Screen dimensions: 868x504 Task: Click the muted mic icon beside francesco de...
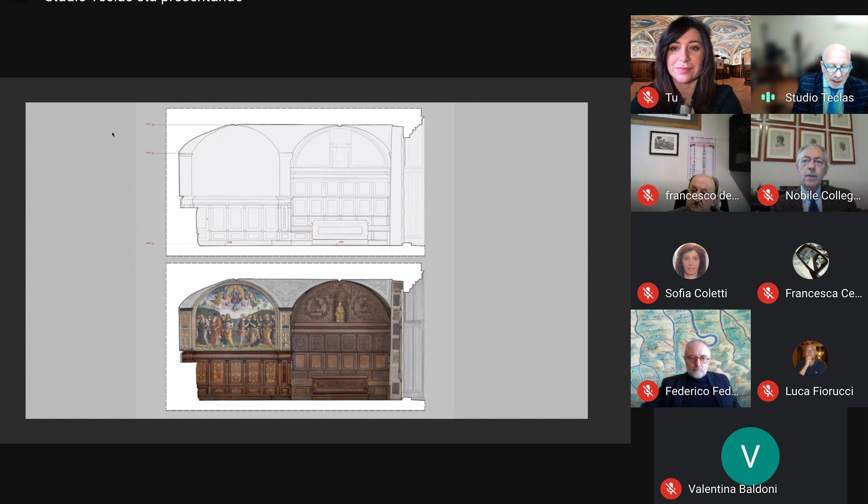coord(648,195)
